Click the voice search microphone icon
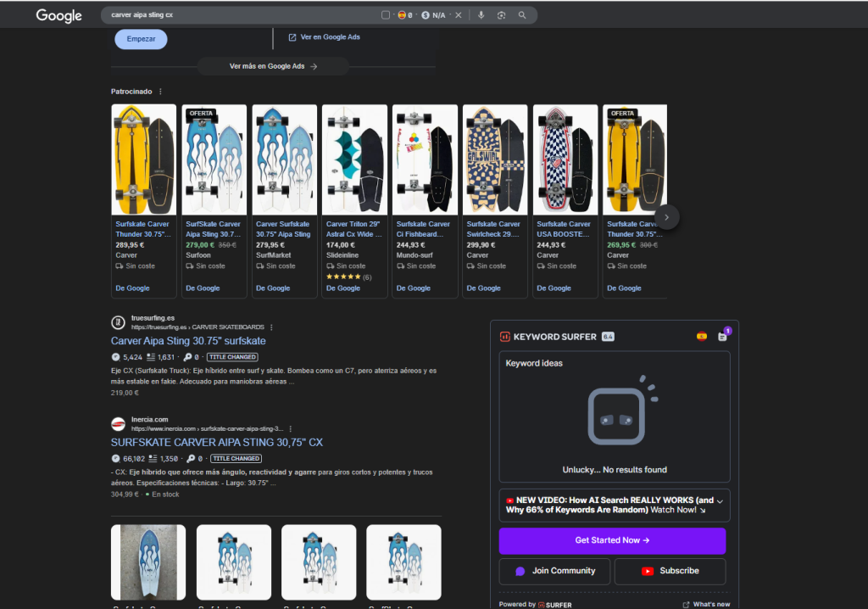Image resolution: width=868 pixels, height=609 pixels. (481, 15)
